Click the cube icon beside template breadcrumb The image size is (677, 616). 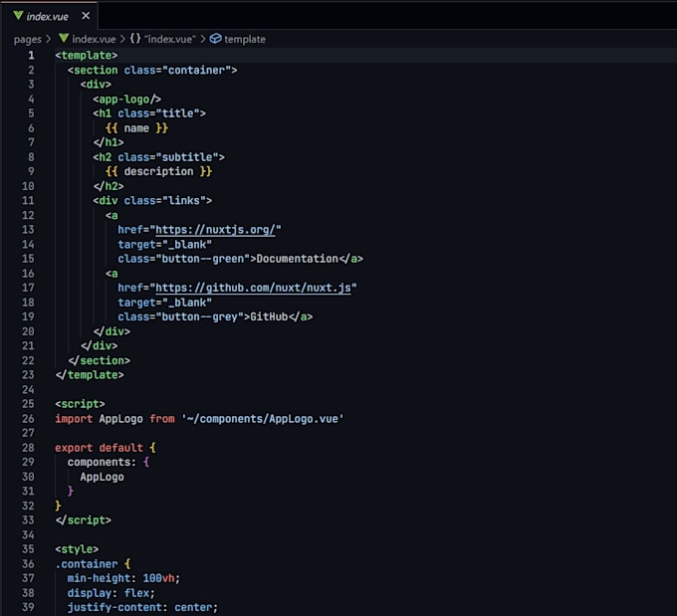(215, 39)
